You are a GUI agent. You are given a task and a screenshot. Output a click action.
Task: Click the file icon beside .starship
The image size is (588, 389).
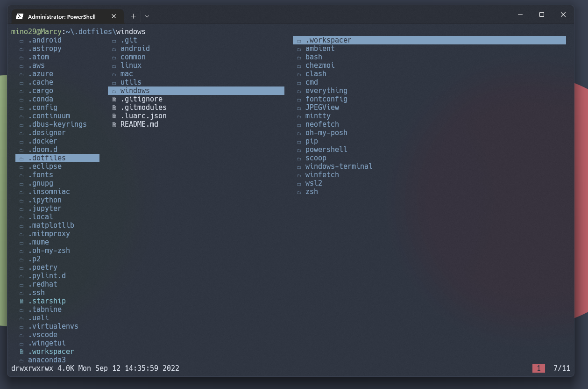(21, 301)
